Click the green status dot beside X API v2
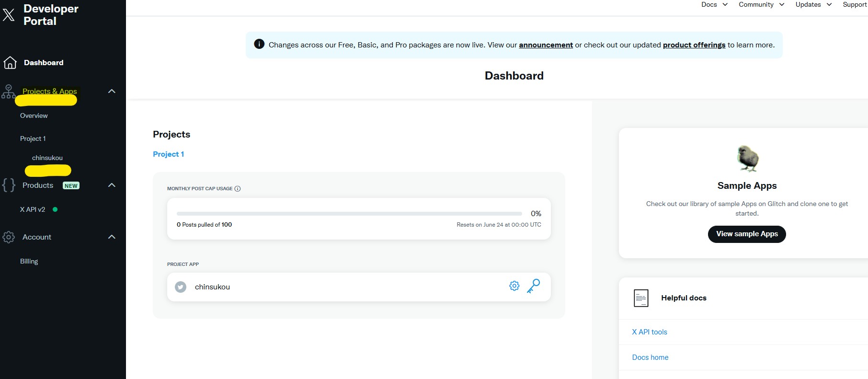Image resolution: width=868 pixels, height=379 pixels. [x=55, y=209]
